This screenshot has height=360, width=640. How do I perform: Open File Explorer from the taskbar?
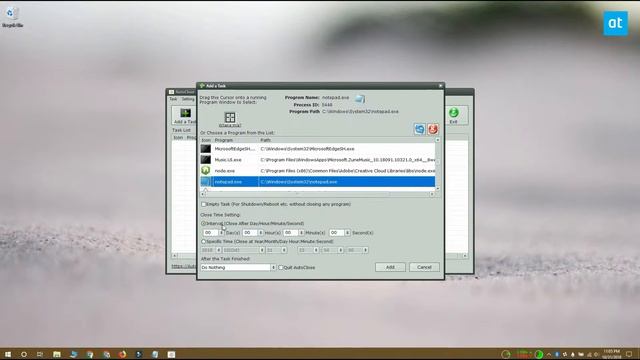pyautogui.click(x=57, y=354)
